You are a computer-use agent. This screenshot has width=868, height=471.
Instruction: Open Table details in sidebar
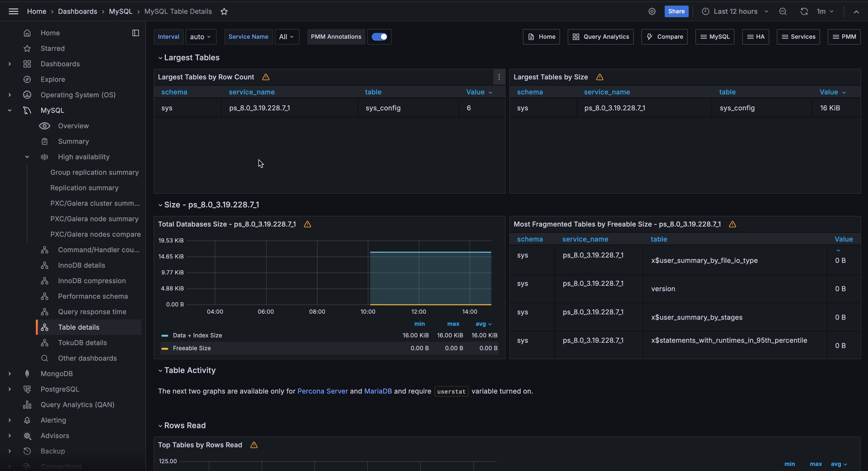click(79, 327)
